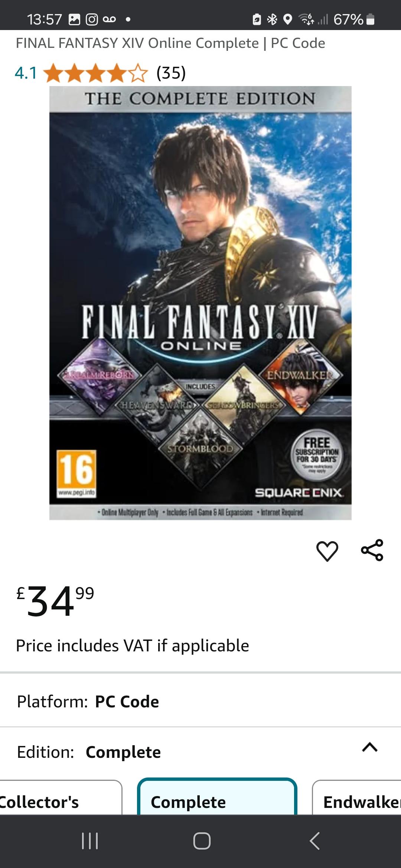Tap the £34.99 price
The width and height of the screenshot is (401, 868).
tap(55, 600)
